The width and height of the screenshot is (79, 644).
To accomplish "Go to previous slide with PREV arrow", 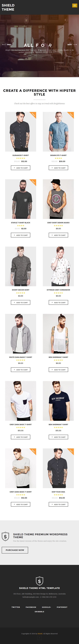I will [x=7, y=44].
